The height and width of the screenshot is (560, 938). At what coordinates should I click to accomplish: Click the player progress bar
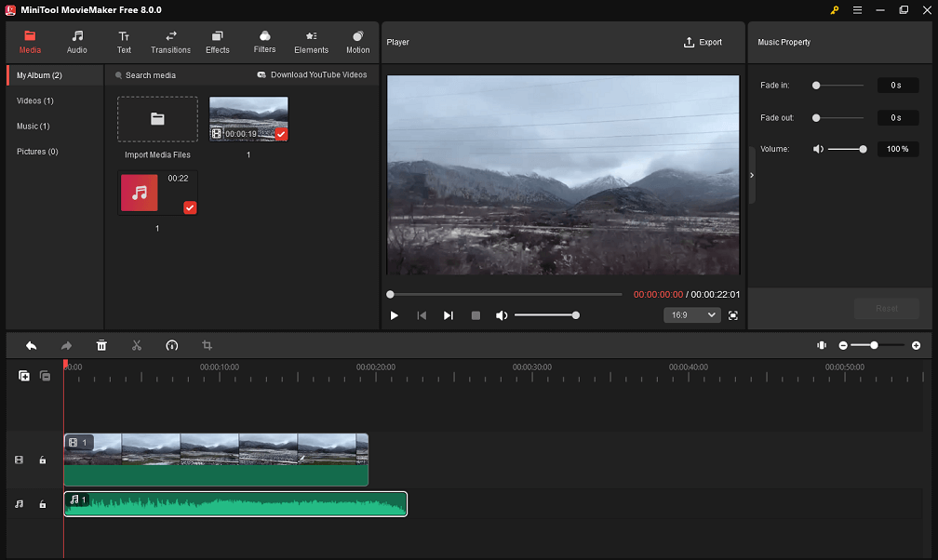506,294
